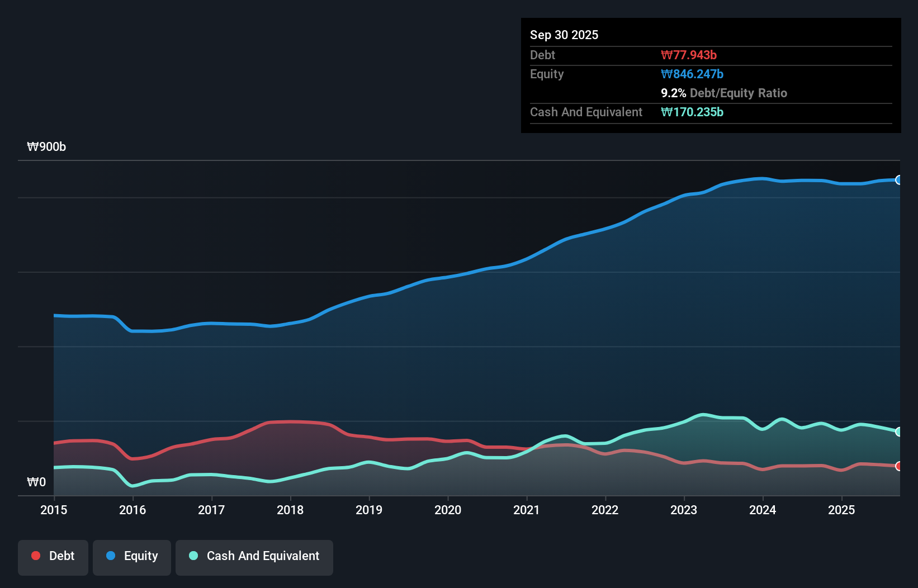Toggle the Debt series visibility
The image size is (918, 588).
coord(53,557)
